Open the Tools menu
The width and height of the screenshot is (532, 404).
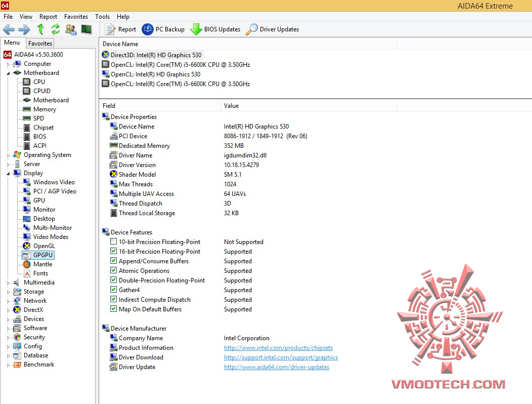102,17
